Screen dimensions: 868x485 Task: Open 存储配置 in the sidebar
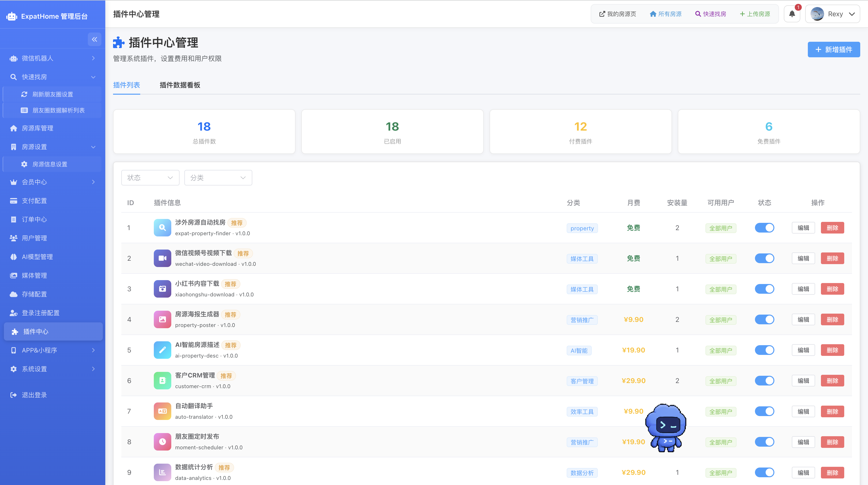53,294
